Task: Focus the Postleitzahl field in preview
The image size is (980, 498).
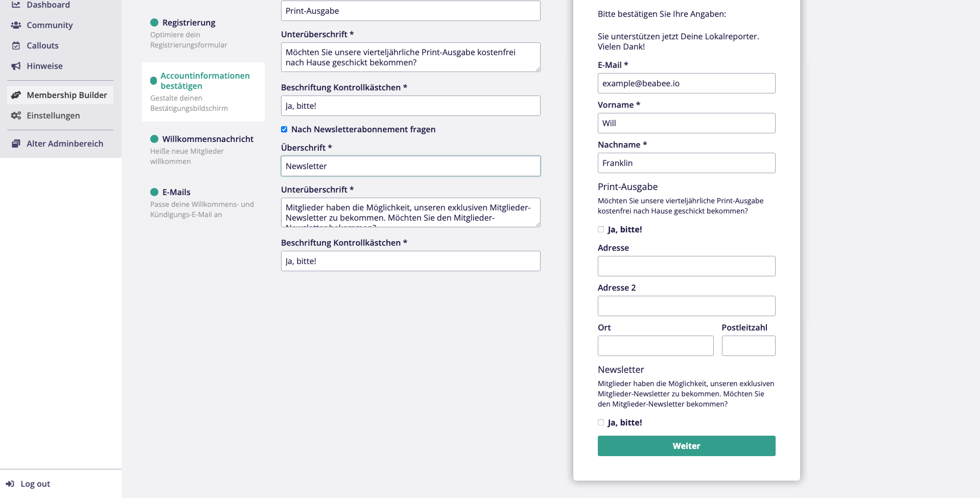Action: point(748,346)
